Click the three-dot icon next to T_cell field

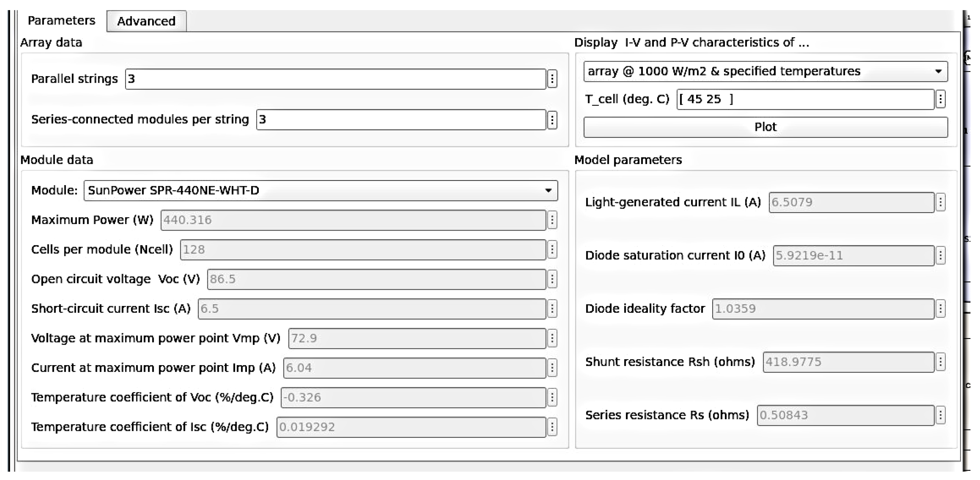click(x=940, y=99)
